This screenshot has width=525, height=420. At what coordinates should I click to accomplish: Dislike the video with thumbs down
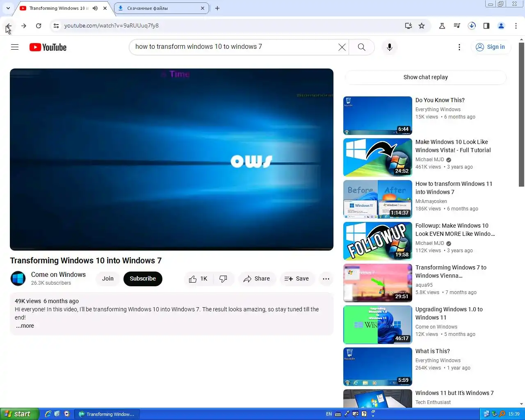pos(223,279)
